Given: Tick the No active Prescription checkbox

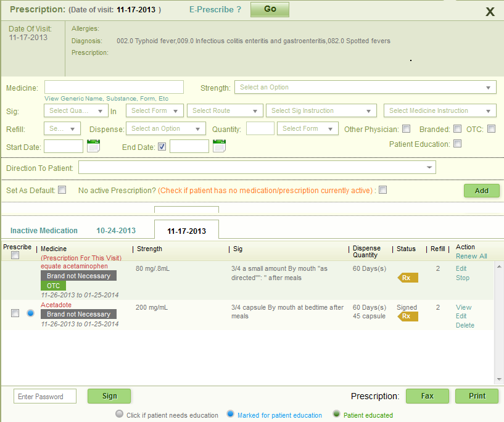Looking at the screenshot, I should pos(382,190).
